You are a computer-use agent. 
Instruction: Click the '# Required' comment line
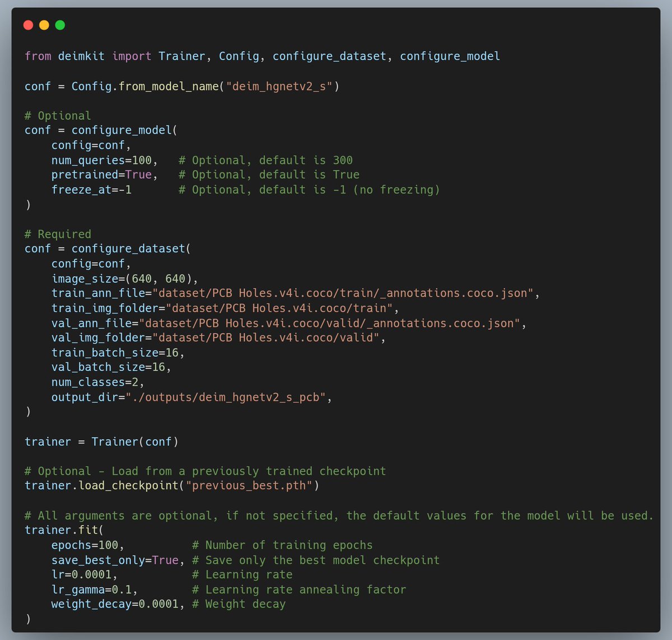click(x=58, y=234)
